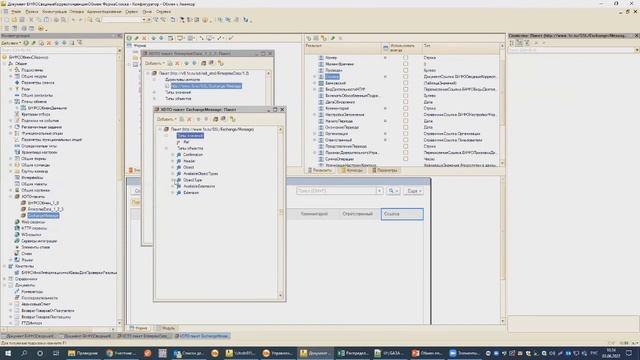This screenshot has width=640, height=360.
Task: Switch to Команды tab in attributes panel
Action: click(x=351, y=170)
